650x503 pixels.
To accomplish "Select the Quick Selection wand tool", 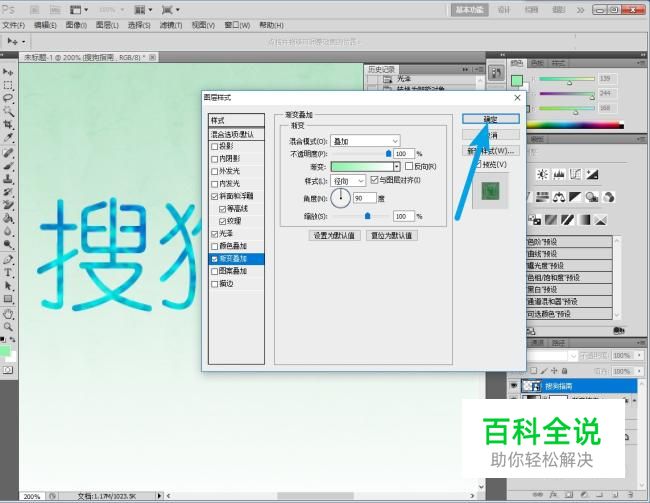I will point(8,111).
